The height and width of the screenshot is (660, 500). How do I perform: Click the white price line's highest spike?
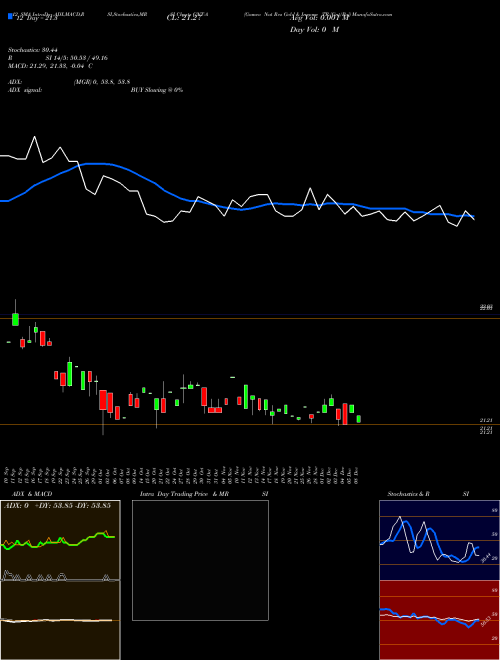pos(35,138)
